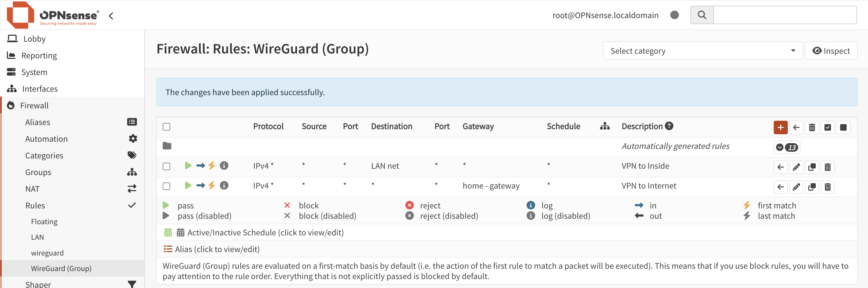The image size is (868, 288).
Task: Tick the VPN to Internet rule checkbox
Action: pos(166,186)
